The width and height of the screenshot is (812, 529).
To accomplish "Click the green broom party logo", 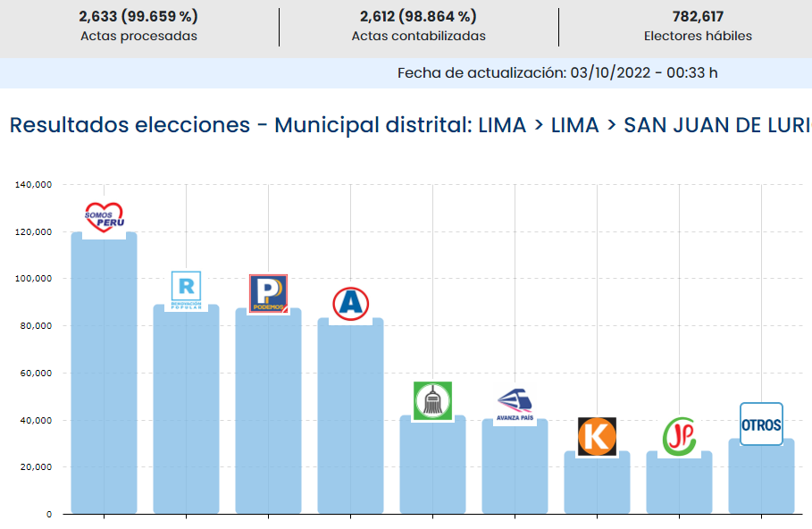I will click(x=432, y=400).
